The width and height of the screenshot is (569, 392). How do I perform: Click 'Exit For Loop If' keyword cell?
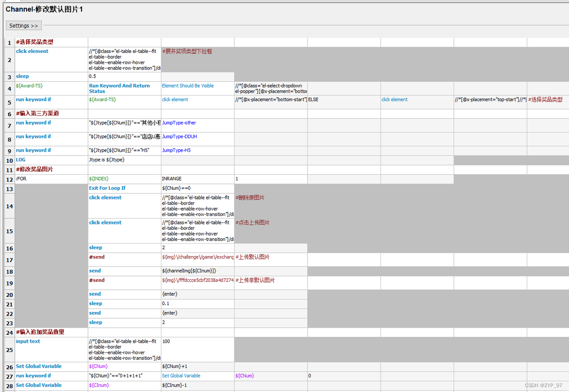(124, 188)
